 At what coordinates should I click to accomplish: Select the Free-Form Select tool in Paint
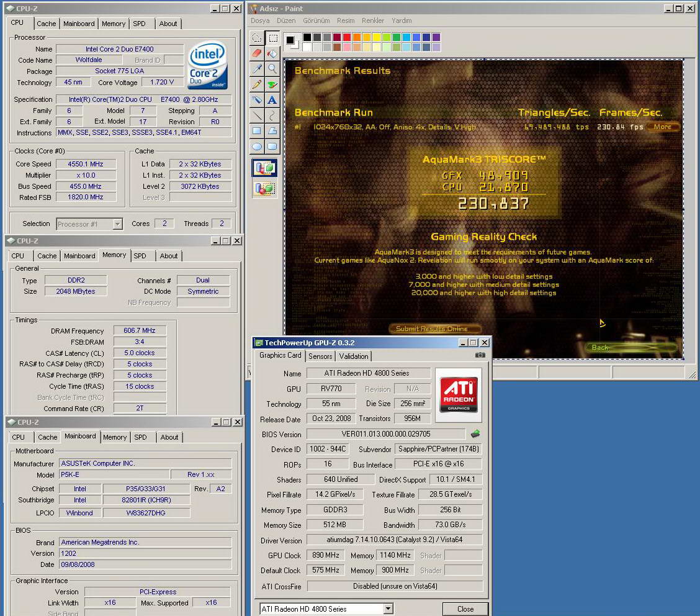(257, 38)
